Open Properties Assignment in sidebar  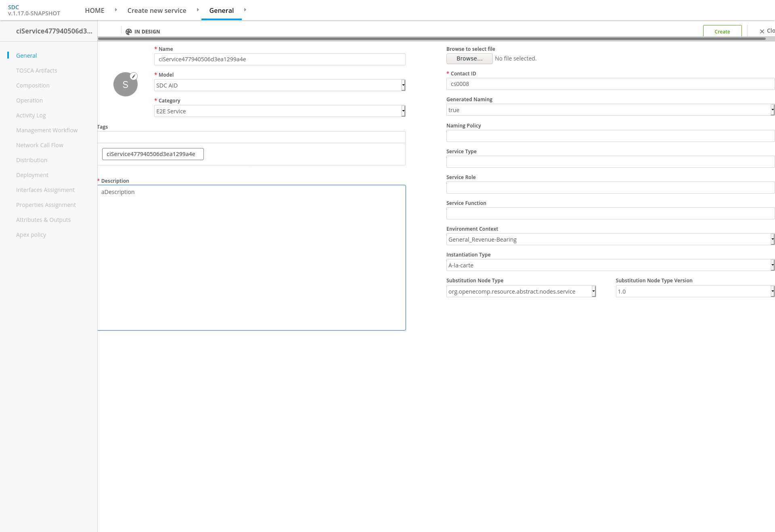pos(46,205)
